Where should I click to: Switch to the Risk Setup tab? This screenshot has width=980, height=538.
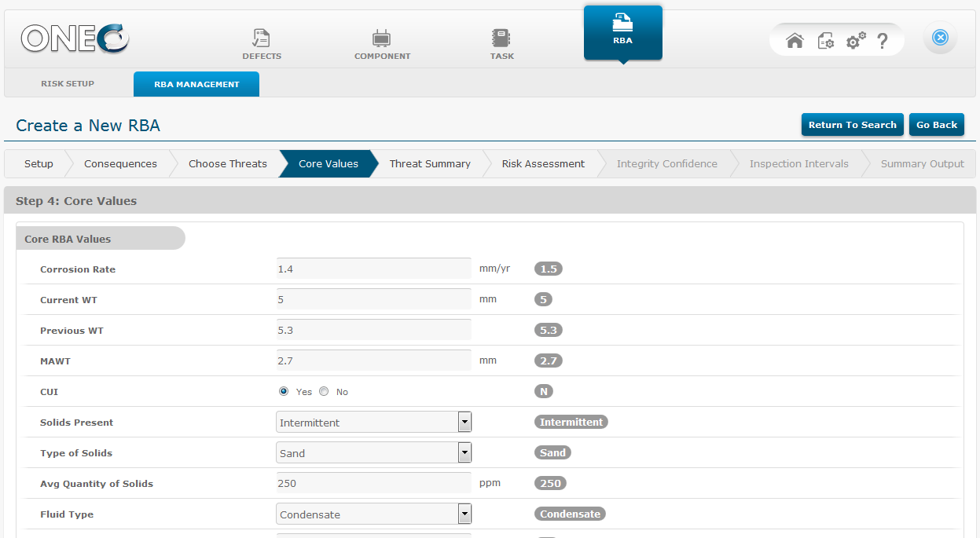coord(68,84)
